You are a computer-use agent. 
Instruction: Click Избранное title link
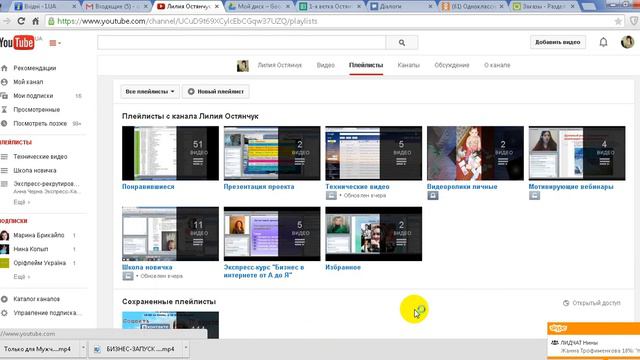tap(343, 267)
